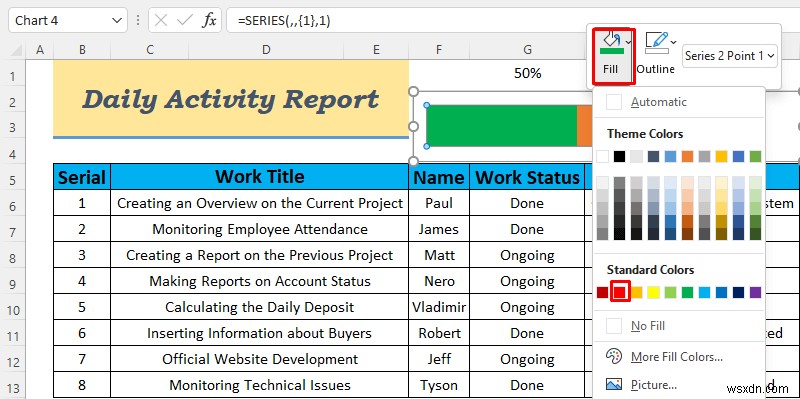Choose the dark navy standard color
Viewport: 800px width, 399px height.
(x=738, y=292)
